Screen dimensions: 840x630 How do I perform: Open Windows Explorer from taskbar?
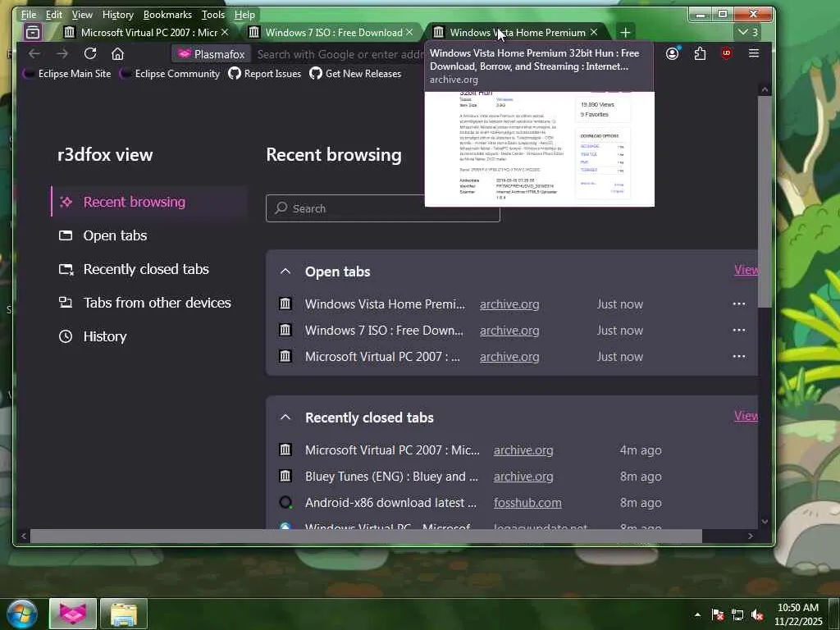124,614
